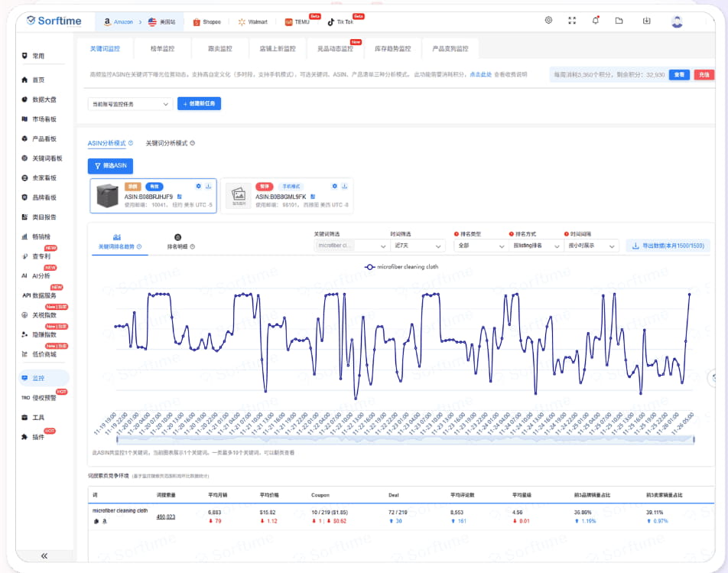Select the ASIN B08BRJHJF9 product thumbnail
This screenshot has height=573, width=728.
coord(107,196)
